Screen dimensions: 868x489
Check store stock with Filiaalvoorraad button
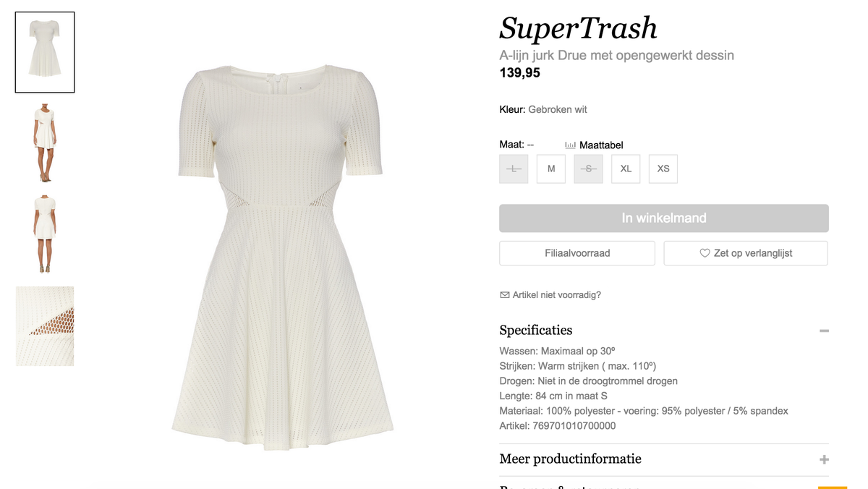577,253
